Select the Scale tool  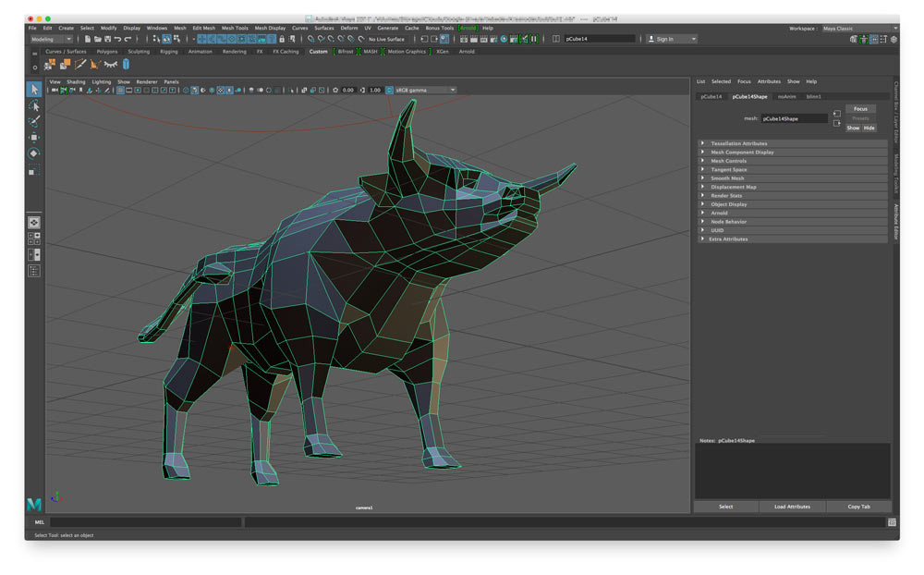pos(34,171)
